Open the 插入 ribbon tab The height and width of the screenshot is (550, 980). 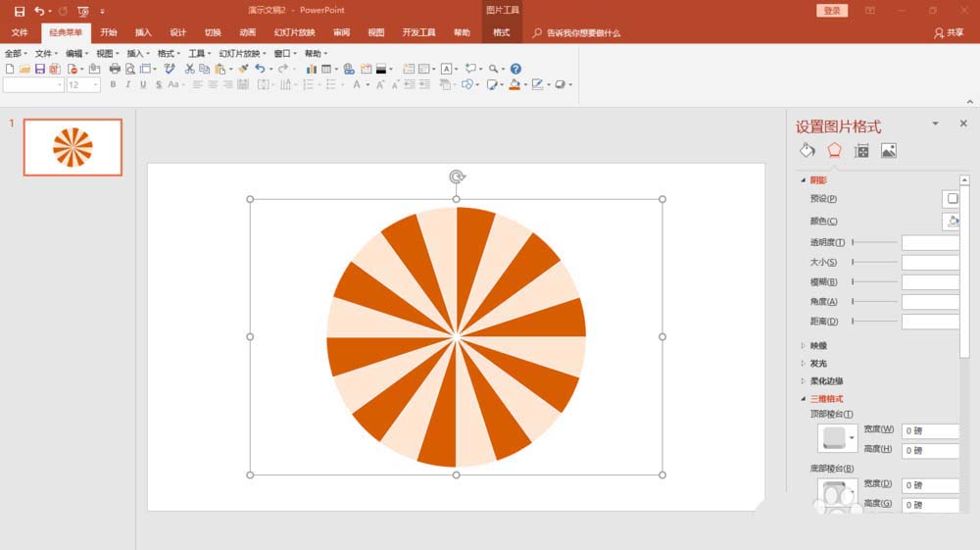[143, 32]
